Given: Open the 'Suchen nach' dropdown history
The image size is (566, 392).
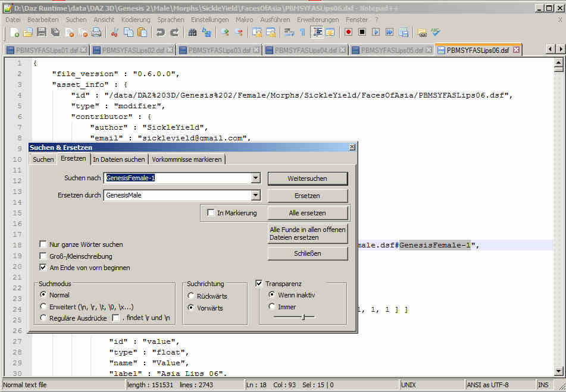Looking at the screenshot, I should (x=255, y=178).
